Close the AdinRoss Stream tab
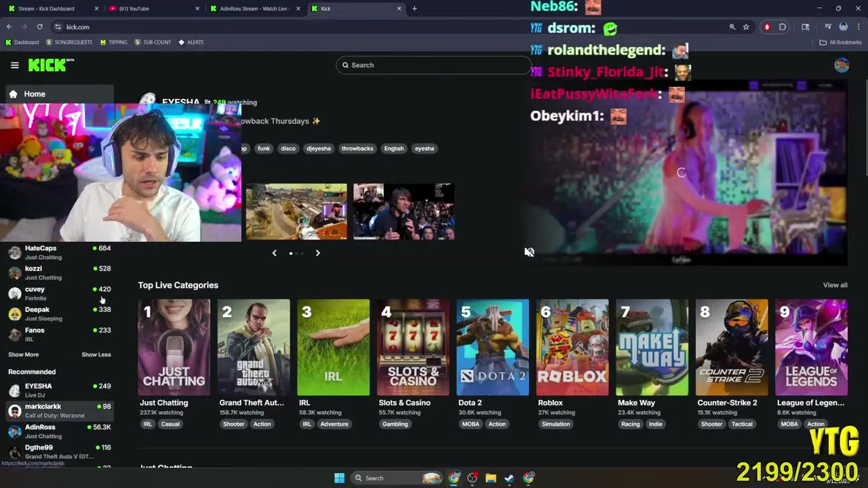This screenshot has width=868, height=488. tap(298, 9)
